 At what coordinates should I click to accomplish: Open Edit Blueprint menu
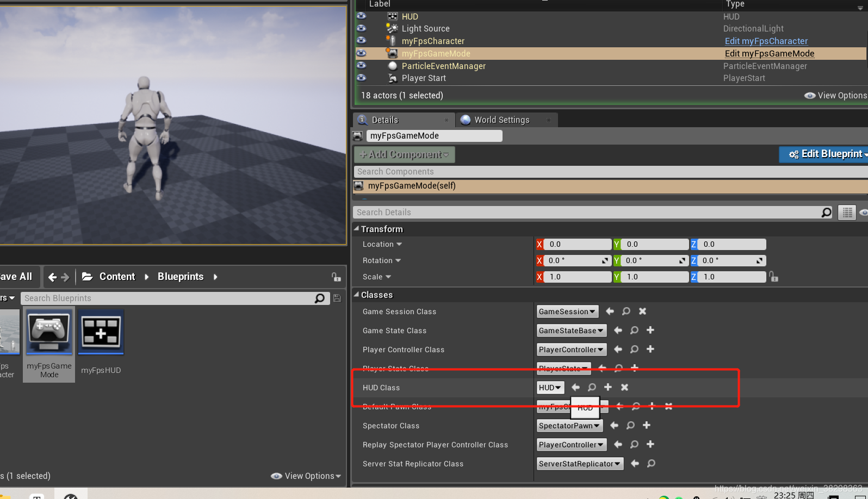(824, 154)
